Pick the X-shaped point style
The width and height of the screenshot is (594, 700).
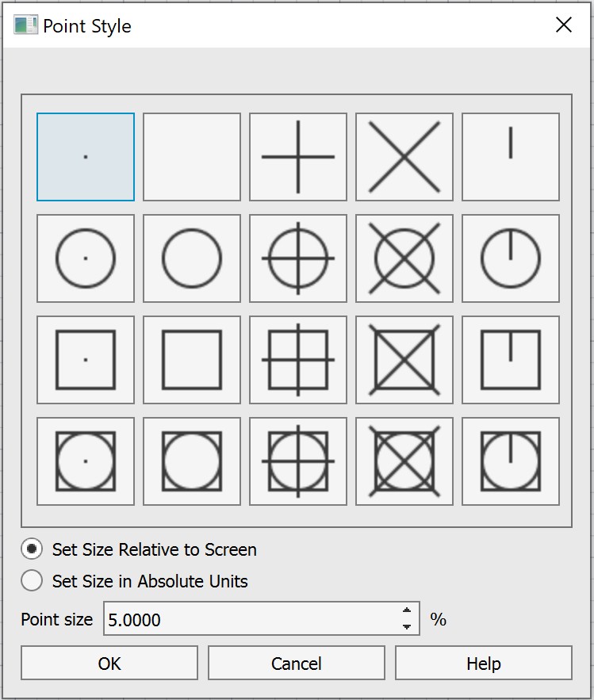click(x=404, y=157)
